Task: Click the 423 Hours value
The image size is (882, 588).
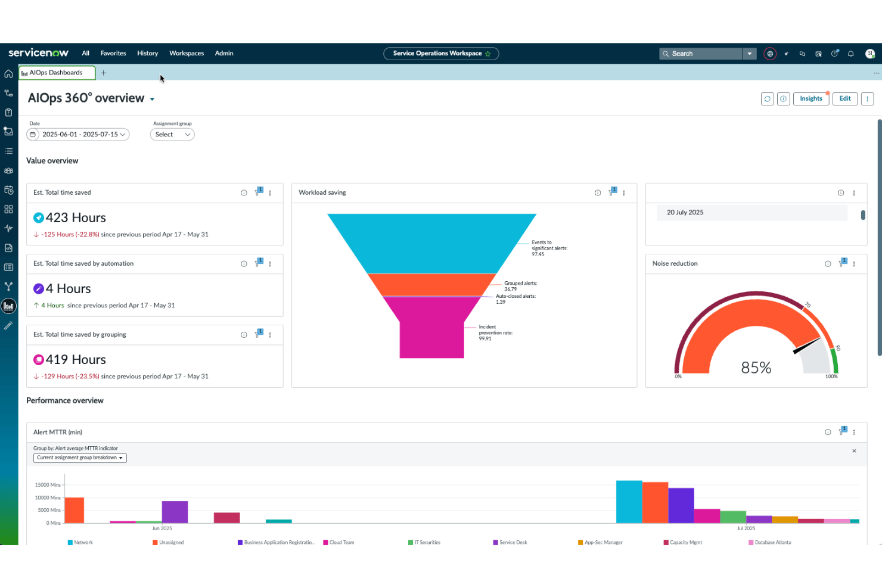Action: 76,218
